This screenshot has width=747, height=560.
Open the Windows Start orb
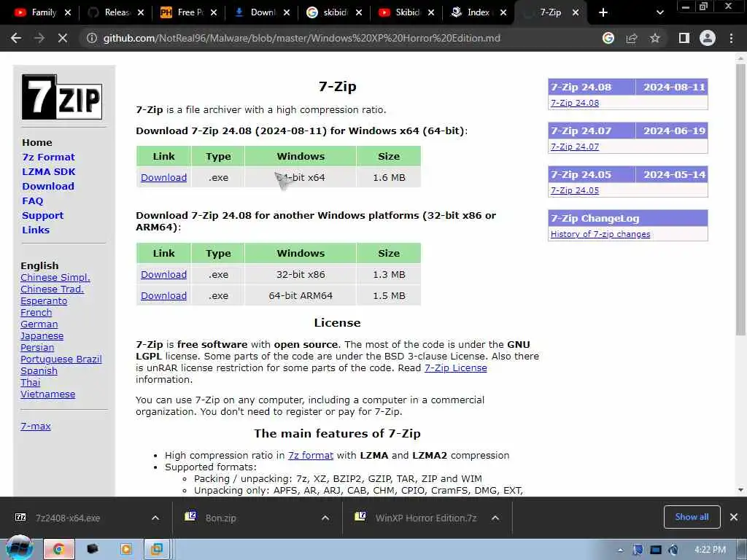pyautogui.click(x=19, y=548)
